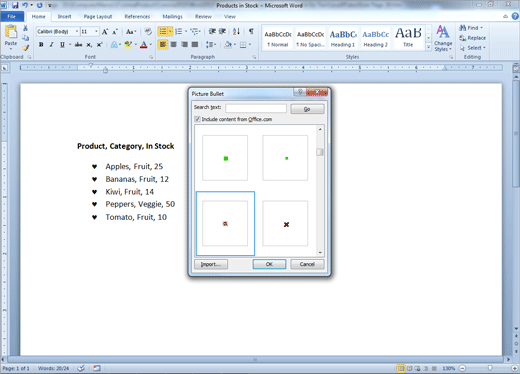Open the Select dropdown in Editing
The width and height of the screenshot is (520, 374).
pyautogui.click(x=473, y=48)
